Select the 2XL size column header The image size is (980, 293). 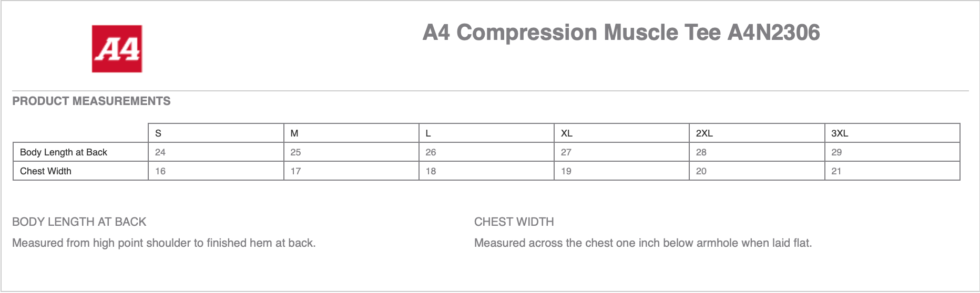(704, 133)
